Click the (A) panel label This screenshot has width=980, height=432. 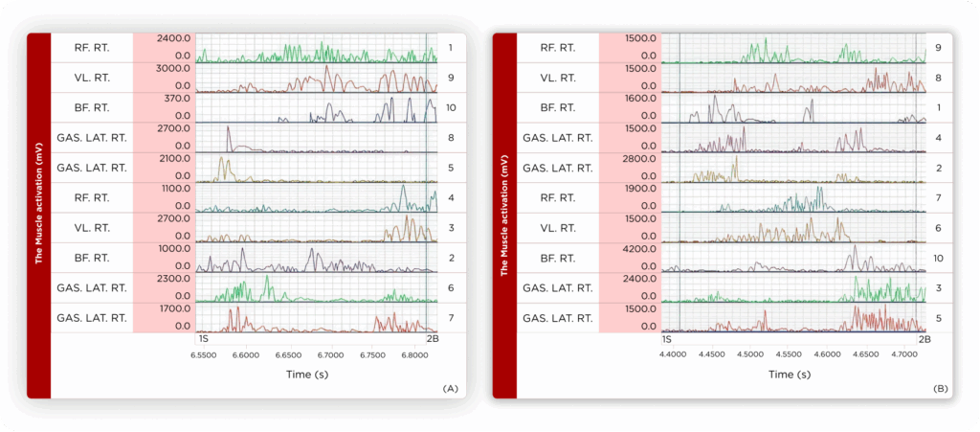point(447,389)
